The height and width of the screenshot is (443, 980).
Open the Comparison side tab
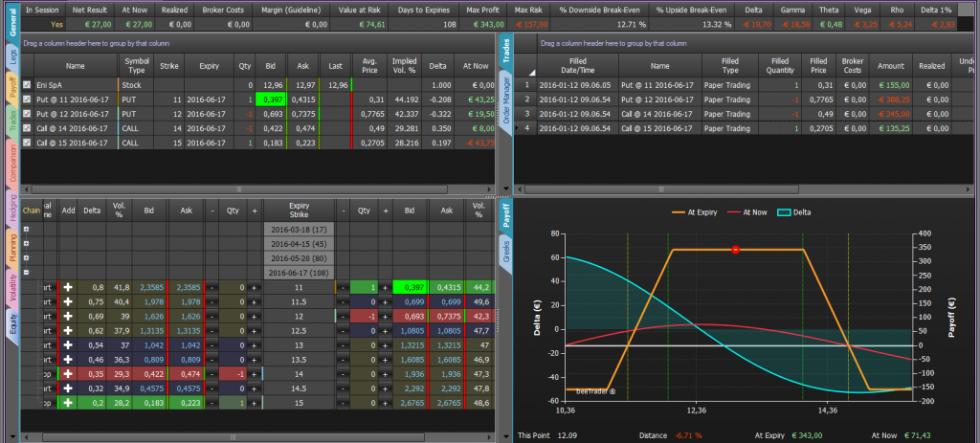click(12, 164)
